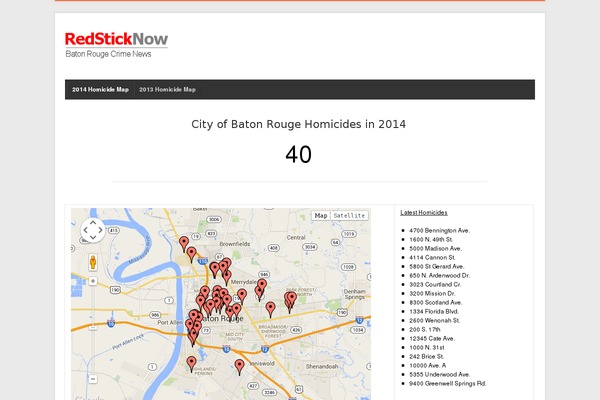The image size is (600, 400).
Task: Zoom out with the map minus button
Action: pyautogui.click(x=93, y=379)
